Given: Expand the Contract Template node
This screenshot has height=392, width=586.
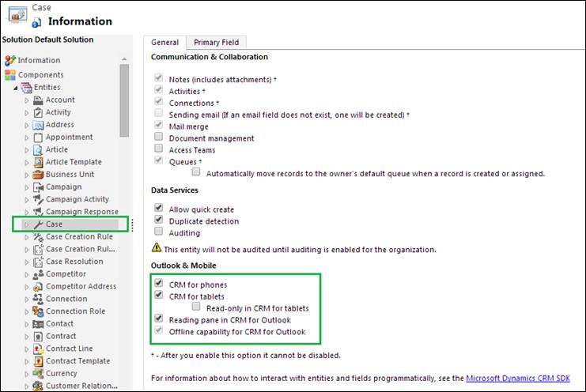Looking at the screenshot, I should [x=27, y=361].
